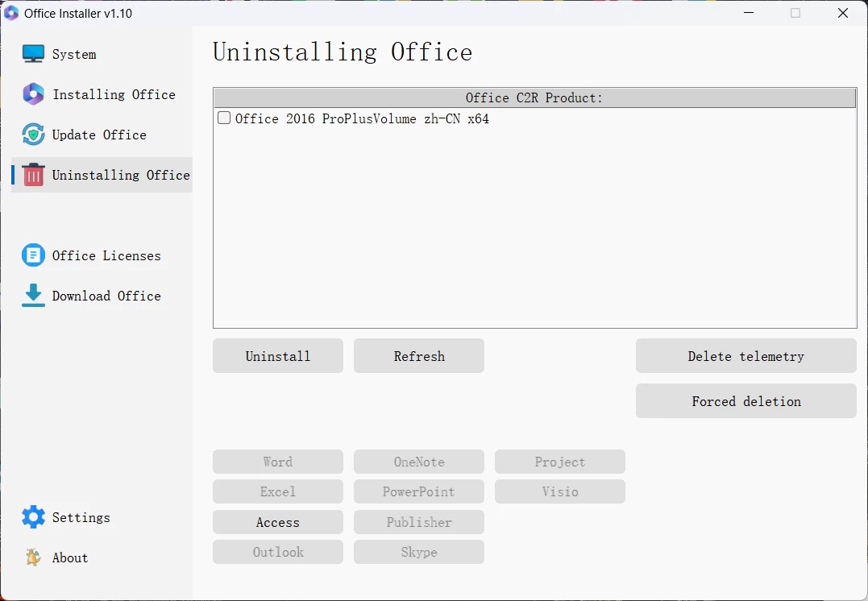Select 'Office 2016 ProPlusVolume zh-CN x64' text
Image resolution: width=868 pixels, height=601 pixels.
(362, 118)
